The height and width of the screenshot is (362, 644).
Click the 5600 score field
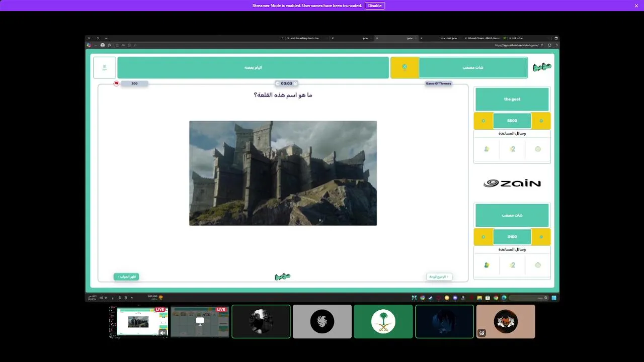pyautogui.click(x=512, y=121)
